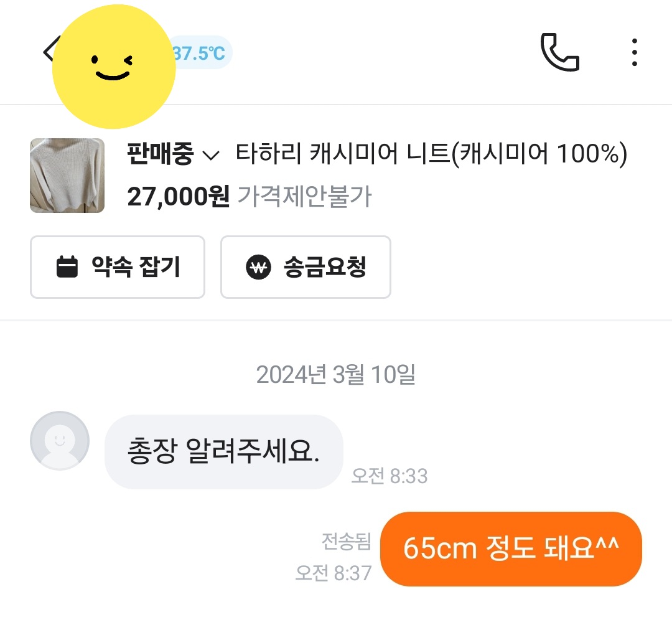Click the chevron next to 판매중
Image resolution: width=672 pixels, height=640 pixels.
click(212, 155)
